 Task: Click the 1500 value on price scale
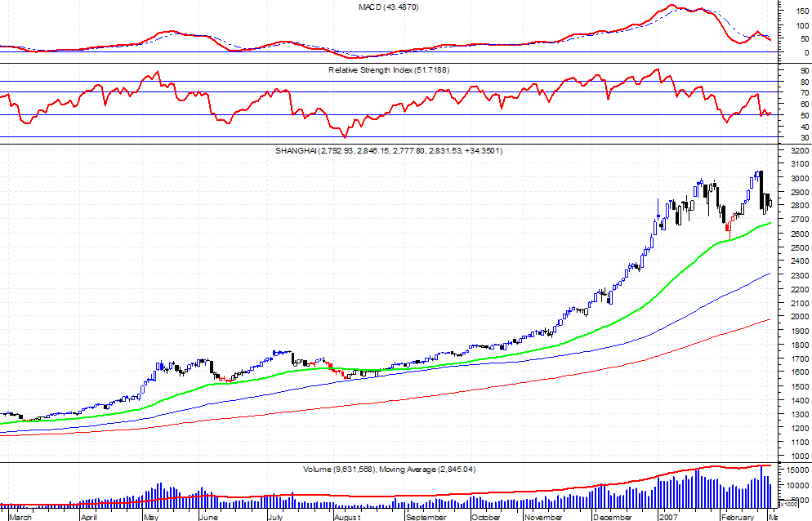pos(801,387)
